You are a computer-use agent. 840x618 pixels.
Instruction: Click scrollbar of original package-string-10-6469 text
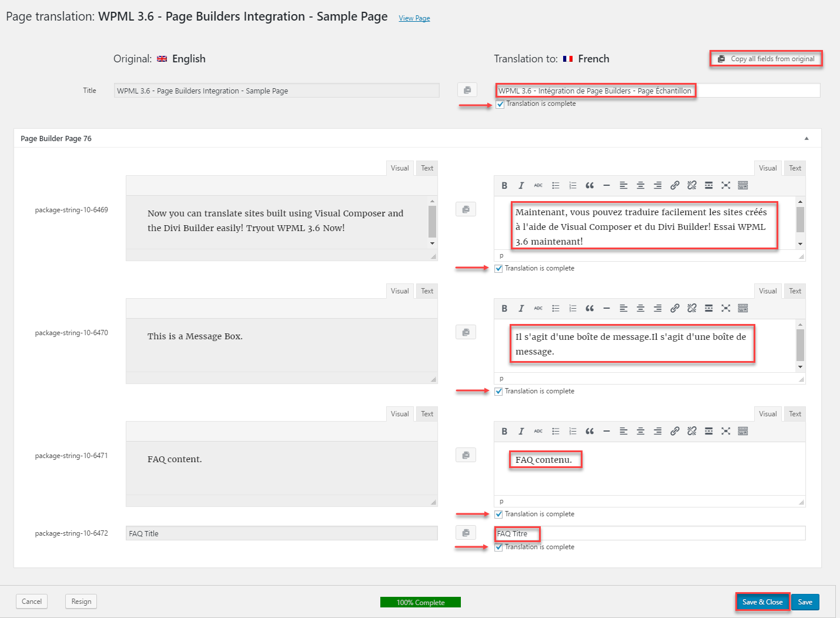tap(433, 222)
